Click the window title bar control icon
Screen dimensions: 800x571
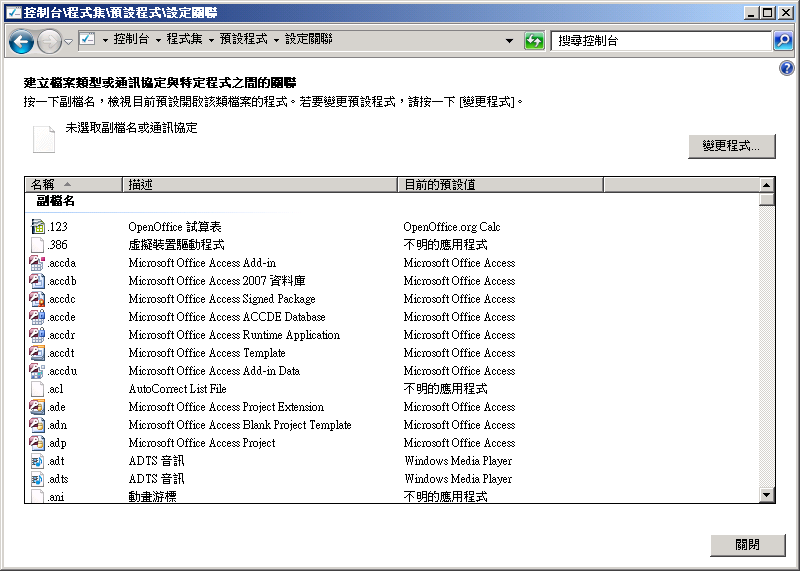click(13, 13)
